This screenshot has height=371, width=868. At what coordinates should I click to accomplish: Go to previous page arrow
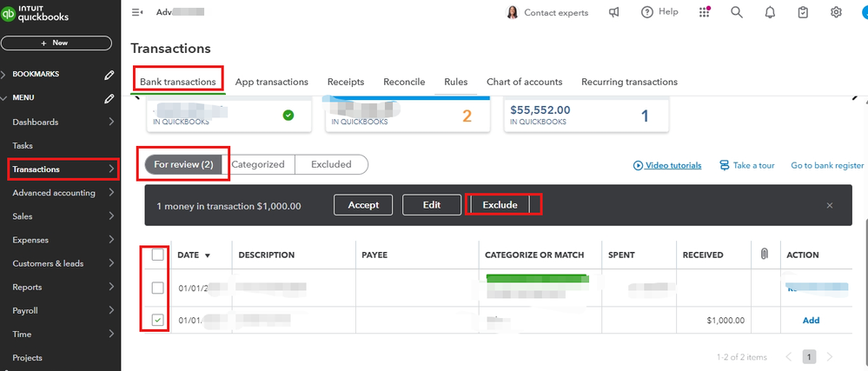pos(789,356)
